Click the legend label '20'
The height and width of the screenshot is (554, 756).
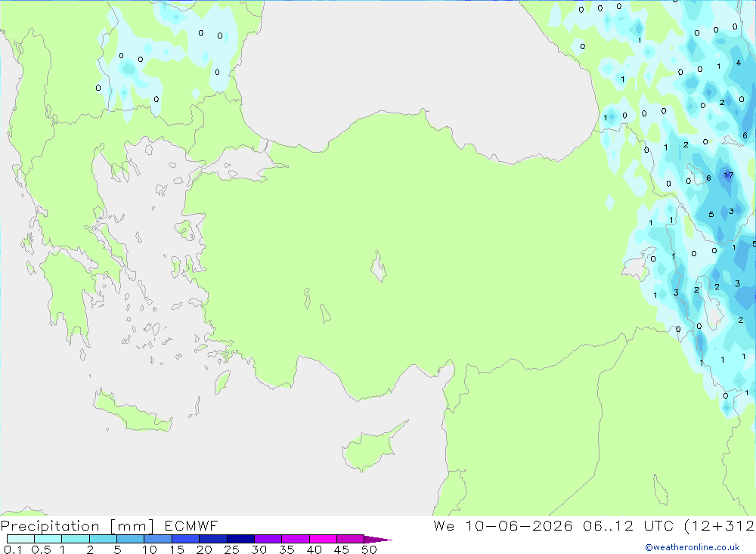pos(204,549)
